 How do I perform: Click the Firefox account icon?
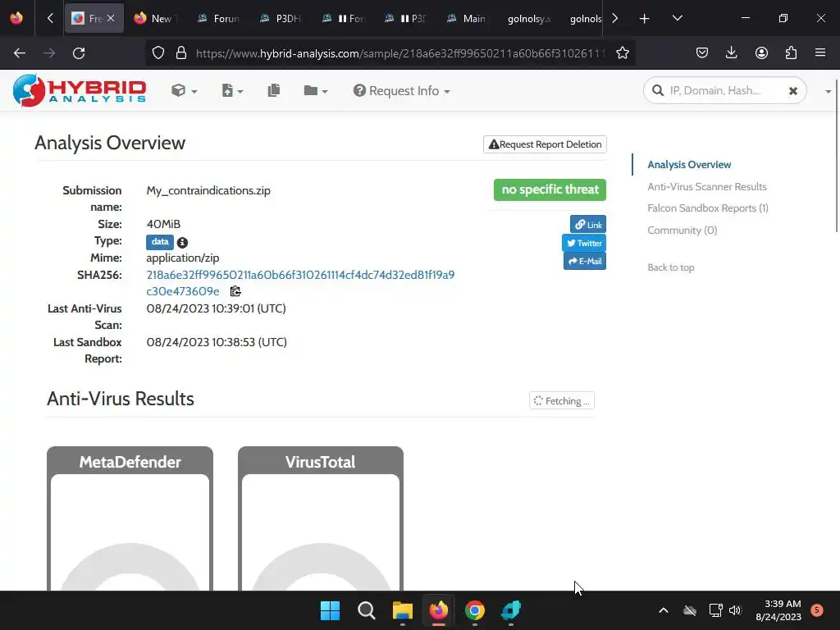tap(761, 53)
